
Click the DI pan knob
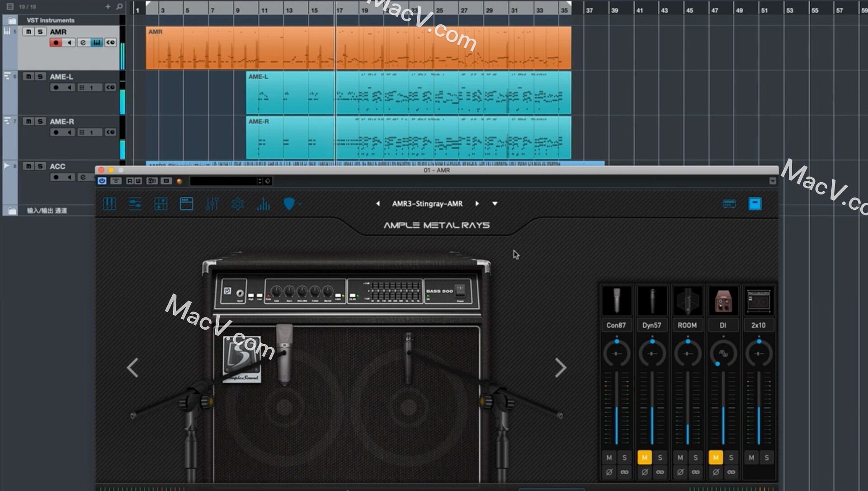click(x=723, y=353)
